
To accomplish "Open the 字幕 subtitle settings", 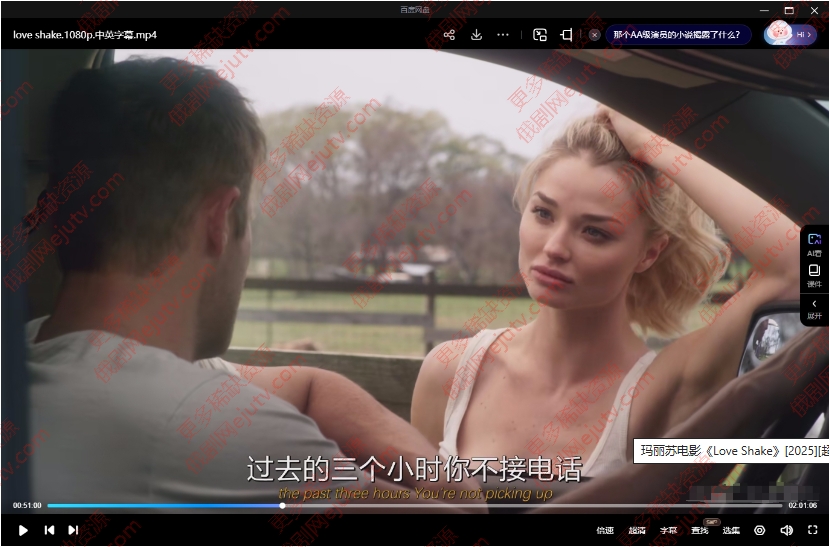I will (x=668, y=531).
